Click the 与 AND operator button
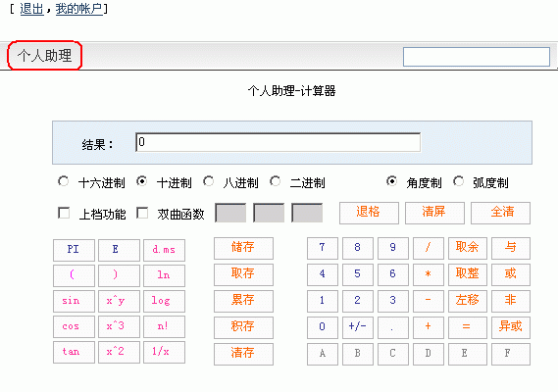 coord(511,248)
